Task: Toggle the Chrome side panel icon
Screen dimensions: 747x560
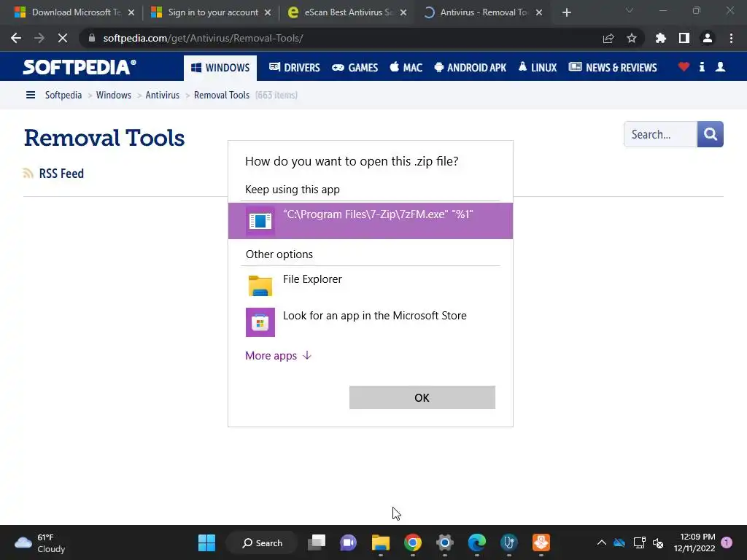Action: tap(684, 38)
